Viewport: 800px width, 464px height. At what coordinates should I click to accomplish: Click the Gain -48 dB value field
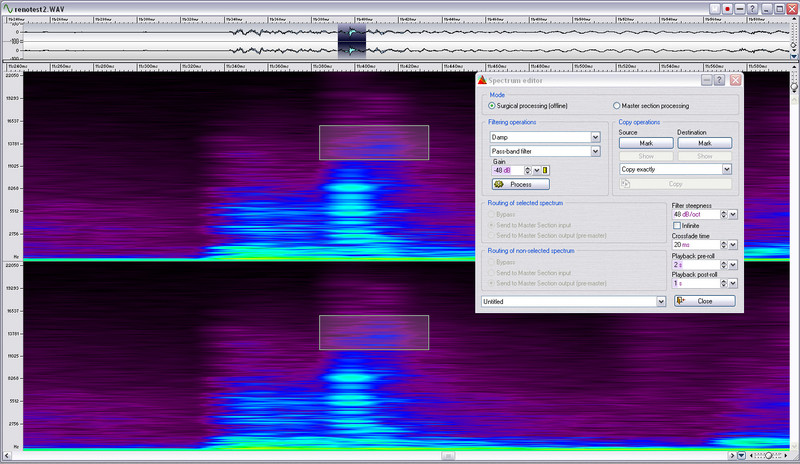click(x=508, y=170)
